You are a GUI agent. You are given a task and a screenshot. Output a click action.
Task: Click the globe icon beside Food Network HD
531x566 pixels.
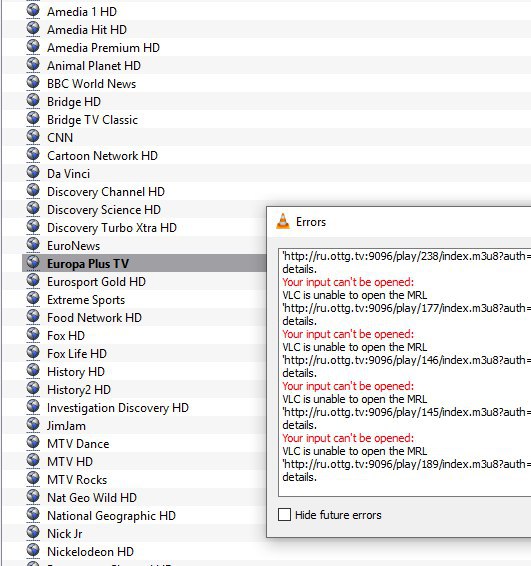coord(33,317)
